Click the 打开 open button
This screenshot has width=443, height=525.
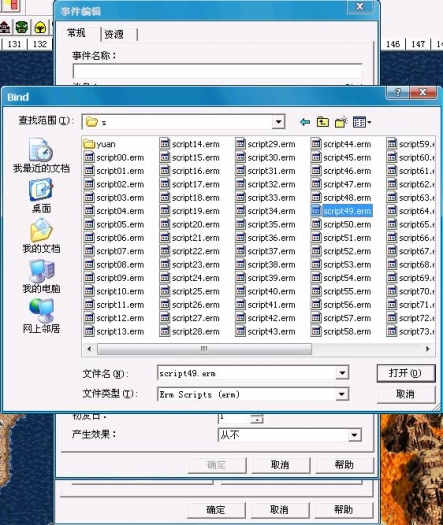coord(406,373)
